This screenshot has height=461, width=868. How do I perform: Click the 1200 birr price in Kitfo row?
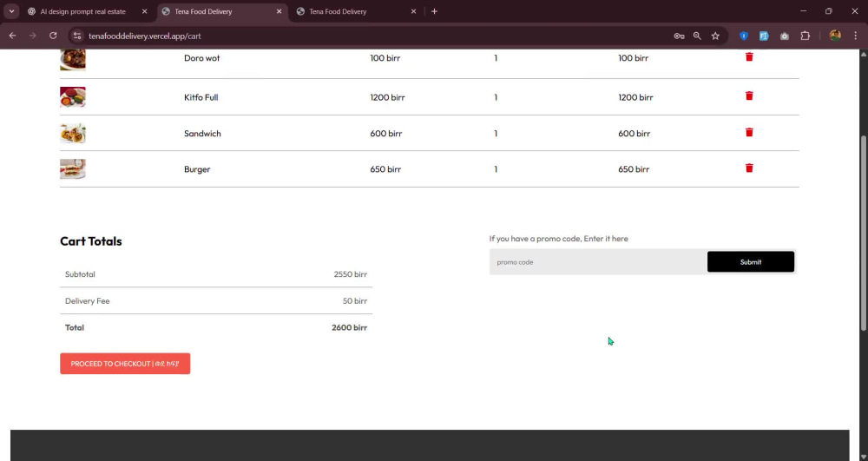coord(387,97)
